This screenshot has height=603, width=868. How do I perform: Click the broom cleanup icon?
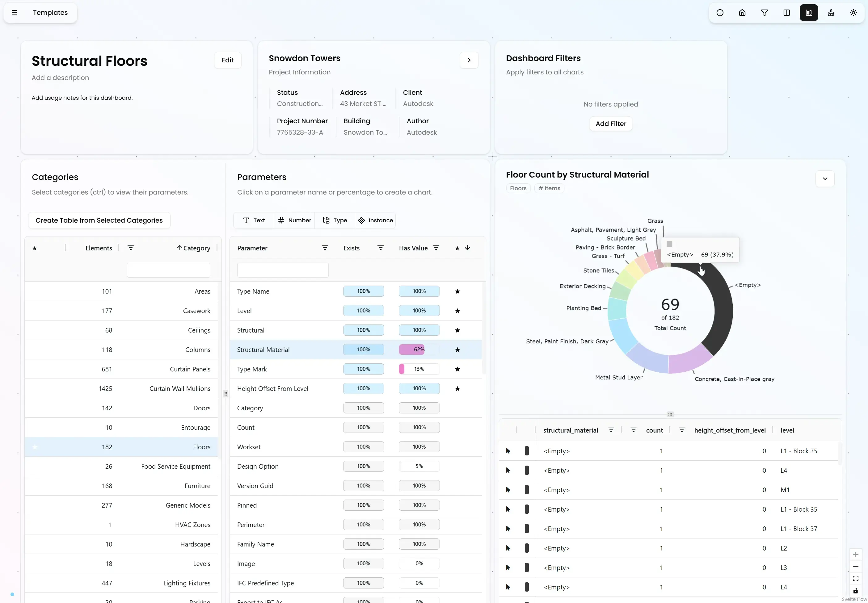pos(831,13)
